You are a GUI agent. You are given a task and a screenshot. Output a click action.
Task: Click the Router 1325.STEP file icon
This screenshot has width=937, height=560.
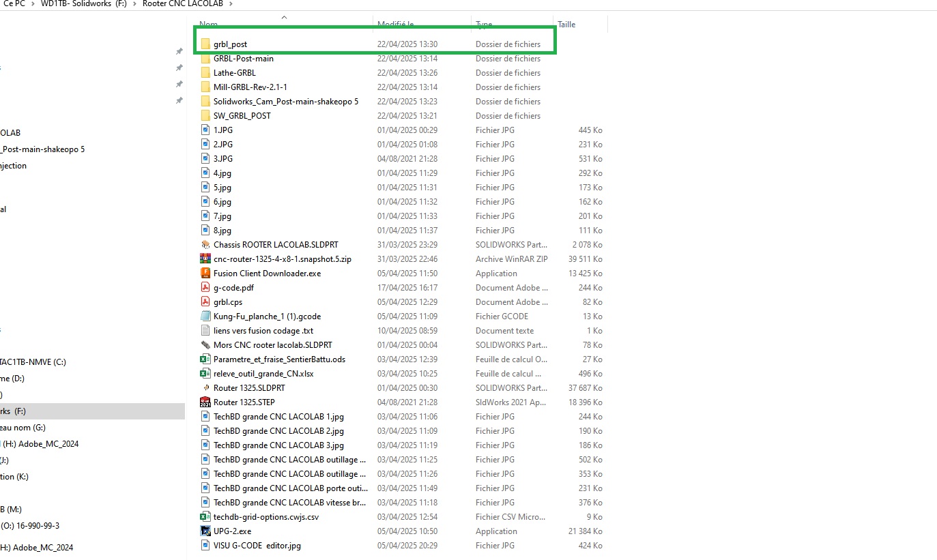(x=205, y=402)
